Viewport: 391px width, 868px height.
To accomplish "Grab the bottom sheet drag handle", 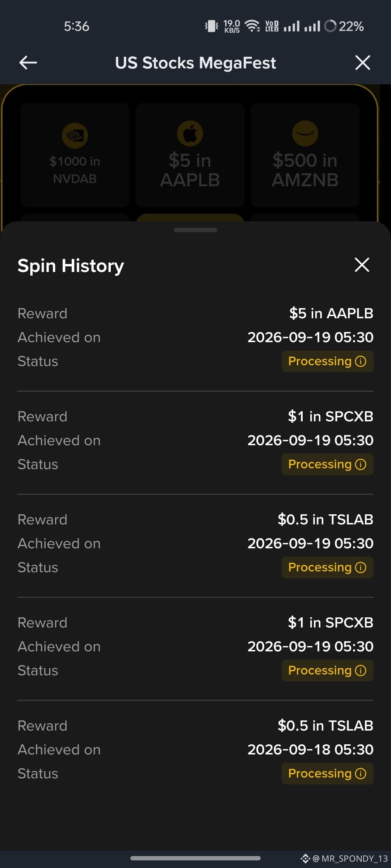I will point(195,230).
